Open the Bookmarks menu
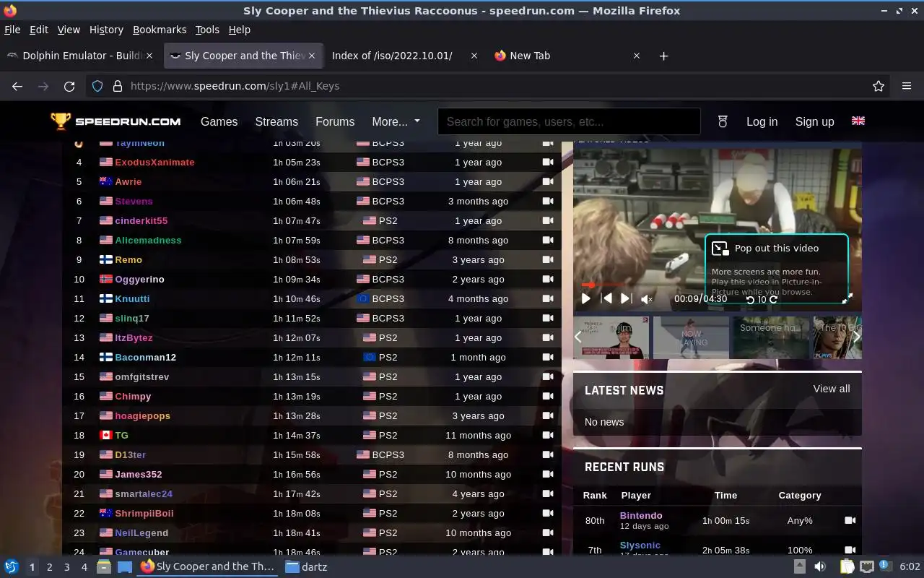Screen dimensions: 924x578 click(160, 30)
